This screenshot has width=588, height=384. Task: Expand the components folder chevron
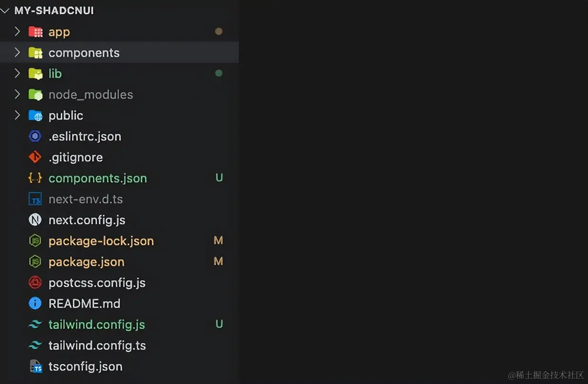click(x=17, y=53)
